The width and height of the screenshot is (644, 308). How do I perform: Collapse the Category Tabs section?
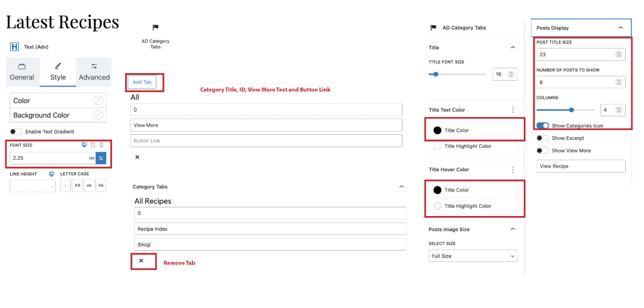(x=401, y=186)
